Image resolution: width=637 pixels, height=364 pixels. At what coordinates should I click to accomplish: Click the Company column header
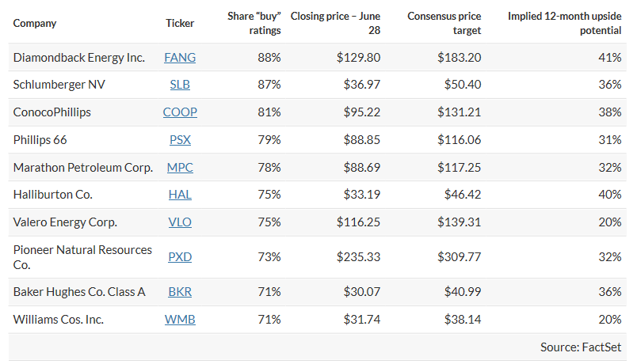[x=35, y=23]
